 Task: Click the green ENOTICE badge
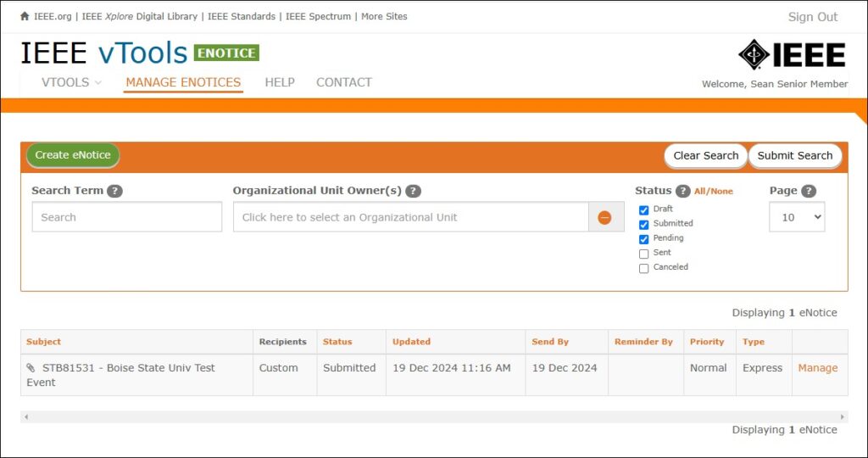click(x=226, y=53)
